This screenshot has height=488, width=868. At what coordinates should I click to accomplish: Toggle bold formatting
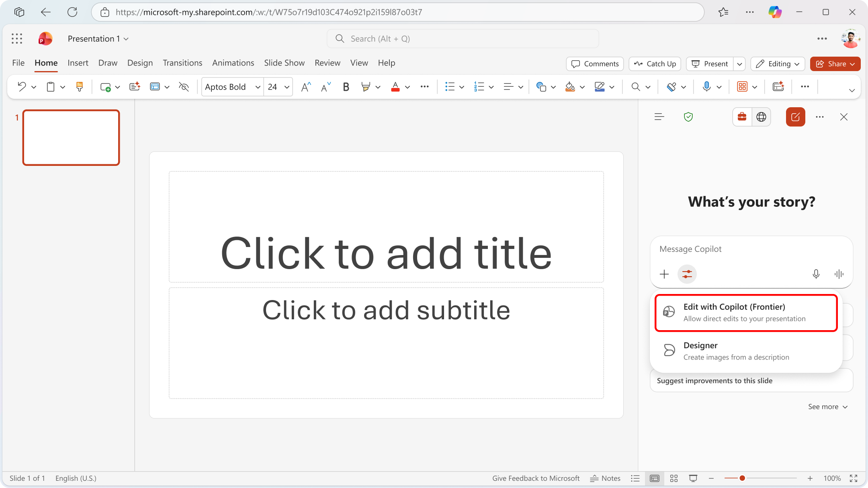(x=346, y=87)
